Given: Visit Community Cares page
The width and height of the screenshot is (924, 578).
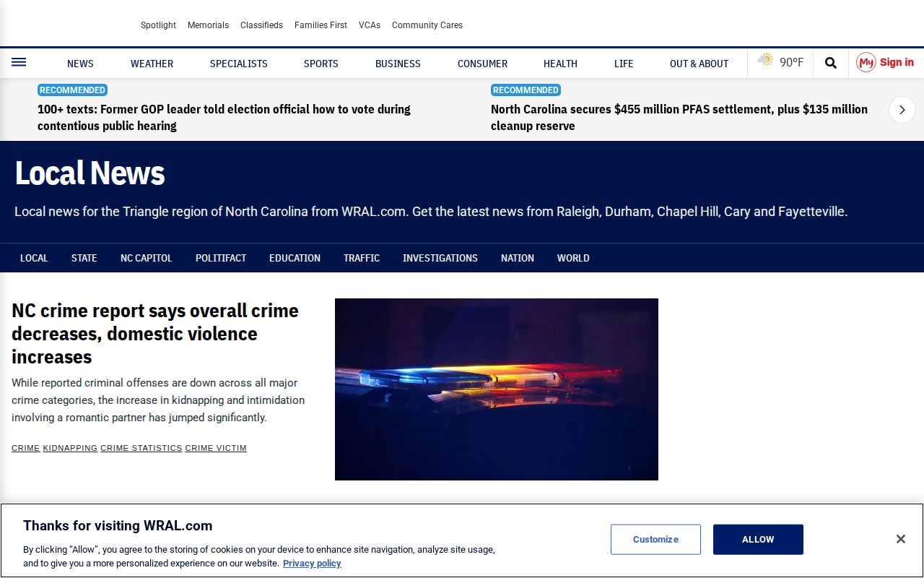Looking at the screenshot, I should click(427, 25).
